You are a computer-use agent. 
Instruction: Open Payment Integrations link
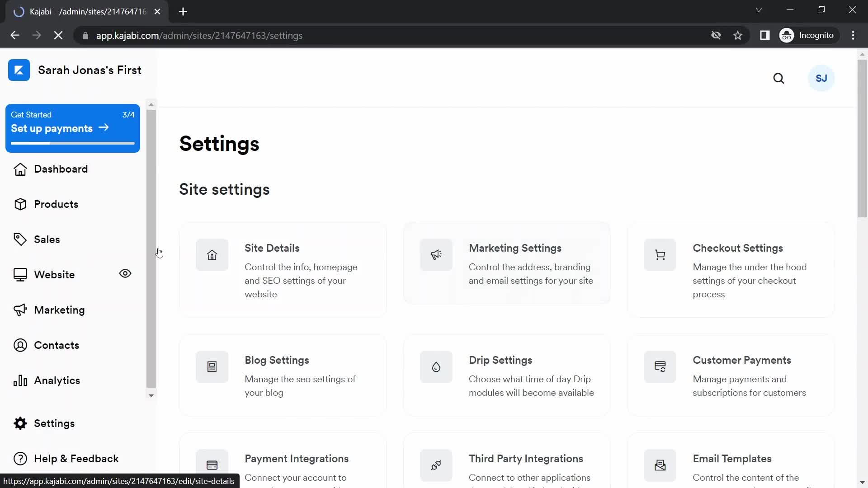297,459
